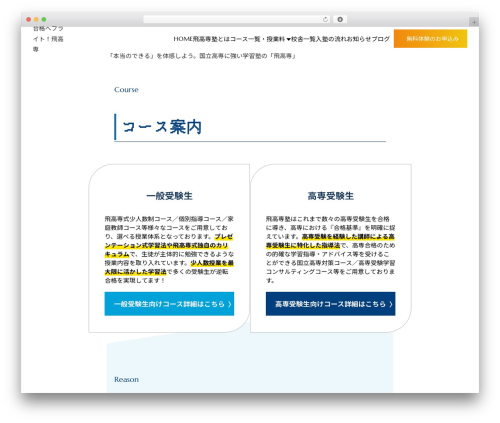Click the orange 無料体験のお申込み button
Image resolution: width=500 pixels, height=423 pixels.
click(430, 39)
